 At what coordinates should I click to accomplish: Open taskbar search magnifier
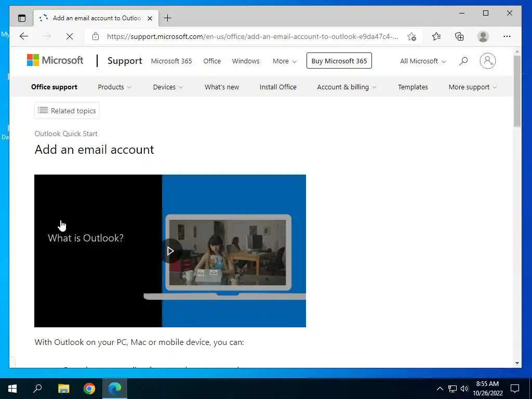(37, 389)
